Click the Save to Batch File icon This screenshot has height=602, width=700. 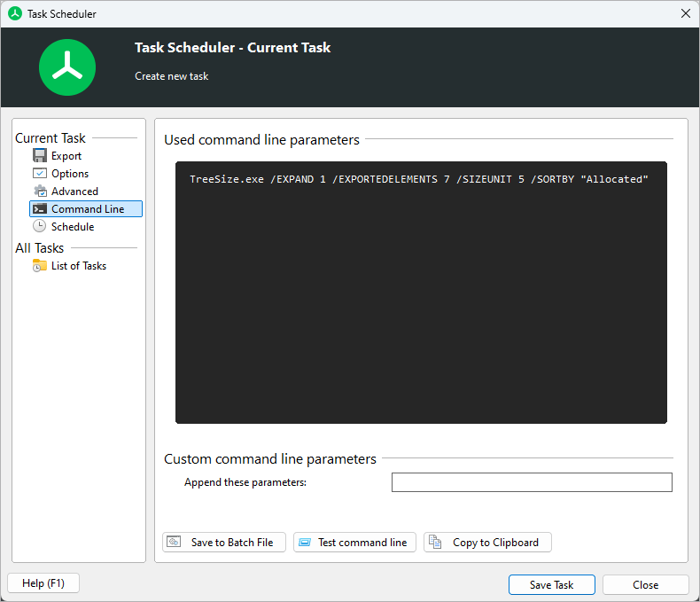tap(175, 543)
